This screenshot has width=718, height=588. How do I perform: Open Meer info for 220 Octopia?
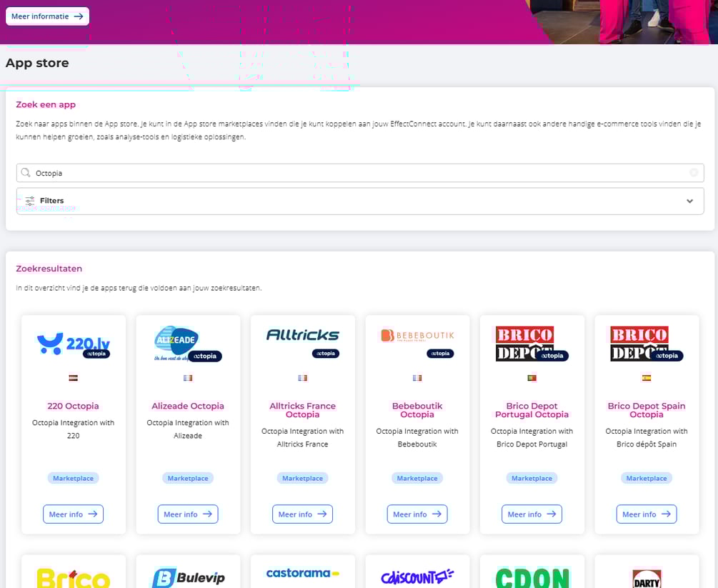73,514
